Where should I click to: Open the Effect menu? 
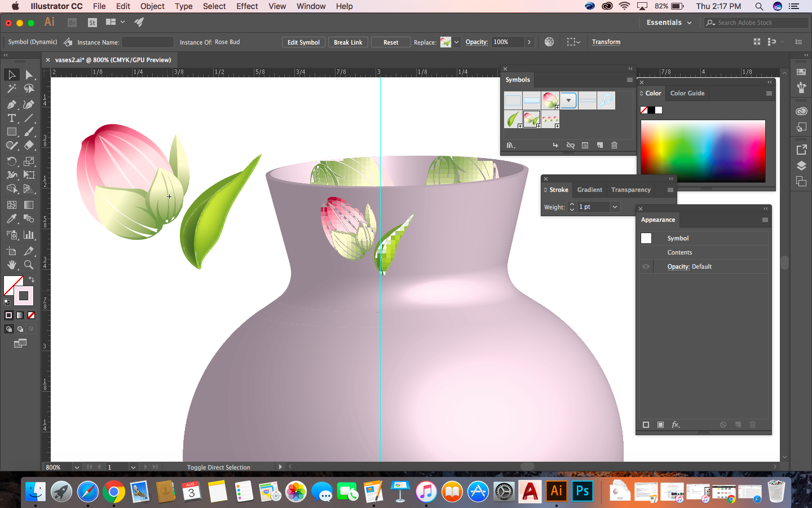coord(247,6)
